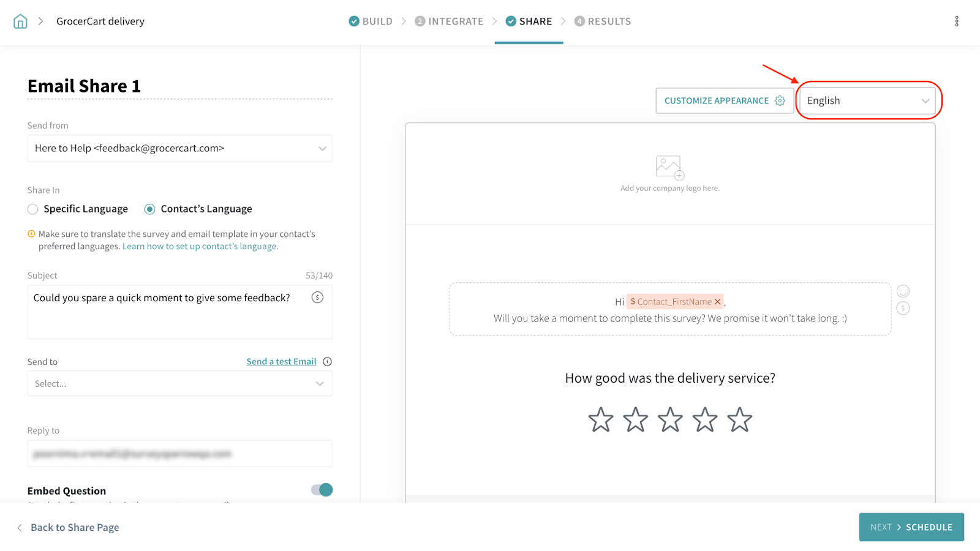Click the variable icon beside message box
This screenshot has height=551, width=980.
(x=903, y=309)
